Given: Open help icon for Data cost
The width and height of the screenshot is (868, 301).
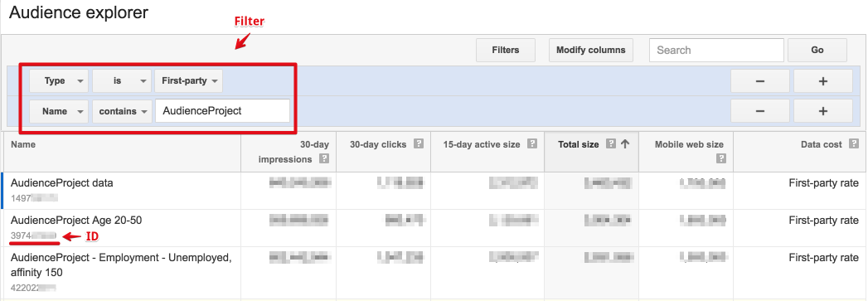Looking at the screenshot, I should (x=854, y=143).
